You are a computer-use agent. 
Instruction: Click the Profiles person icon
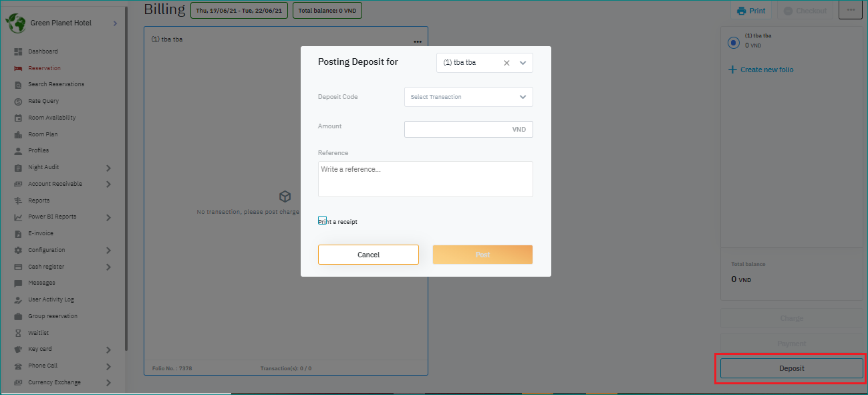18,151
